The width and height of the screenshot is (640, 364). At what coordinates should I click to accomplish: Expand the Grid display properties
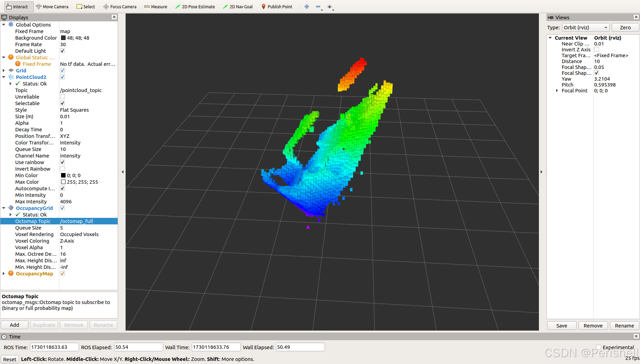(x=4, y=70)
